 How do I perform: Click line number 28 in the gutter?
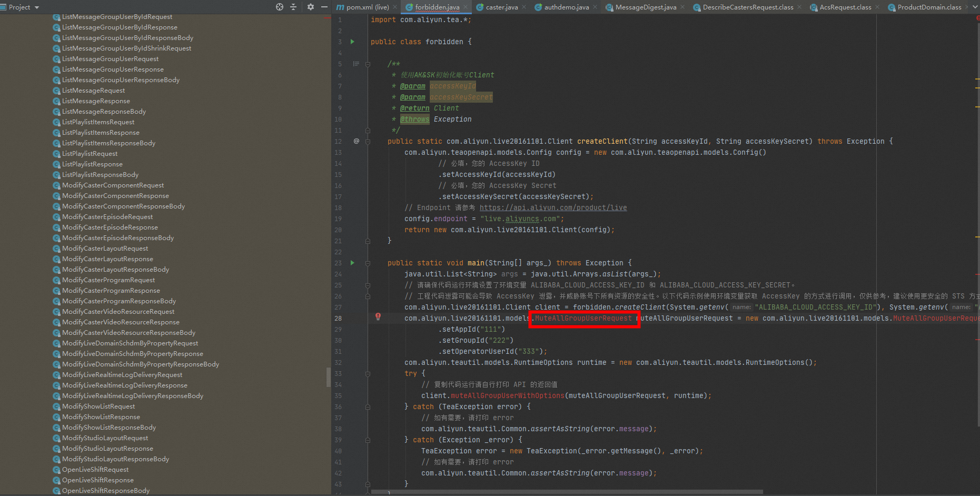click(338, 318)
